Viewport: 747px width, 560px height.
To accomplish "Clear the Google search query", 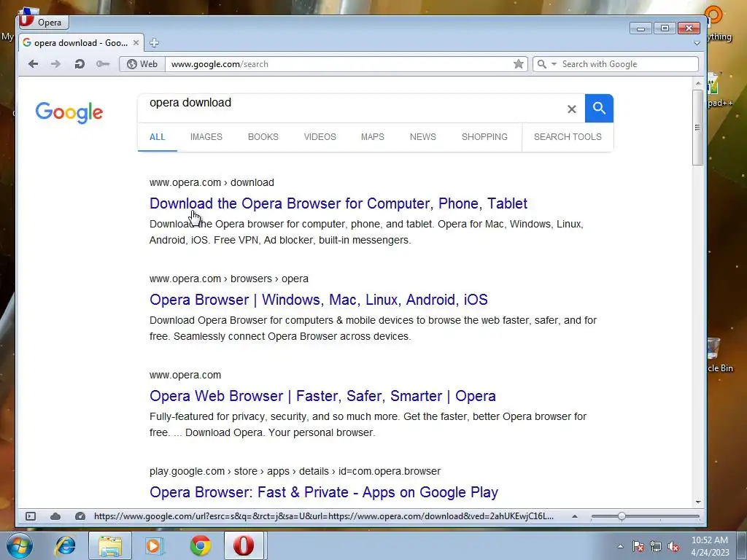I will [x=572, y=109].
